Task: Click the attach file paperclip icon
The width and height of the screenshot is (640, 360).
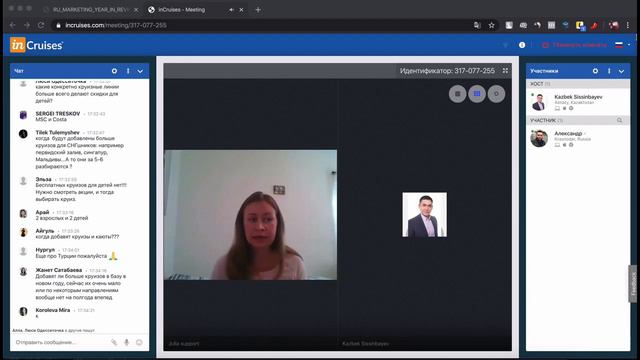Action: coord(114,342)
